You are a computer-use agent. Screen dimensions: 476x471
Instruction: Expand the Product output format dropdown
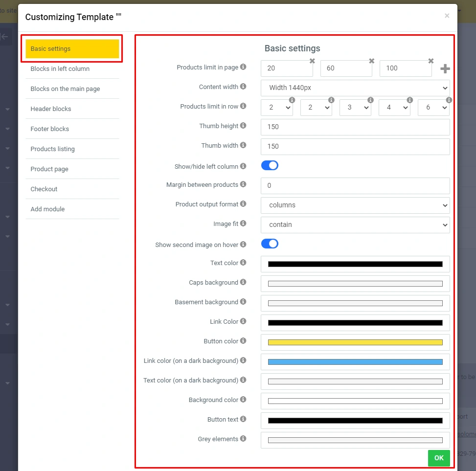coord(355,205)
